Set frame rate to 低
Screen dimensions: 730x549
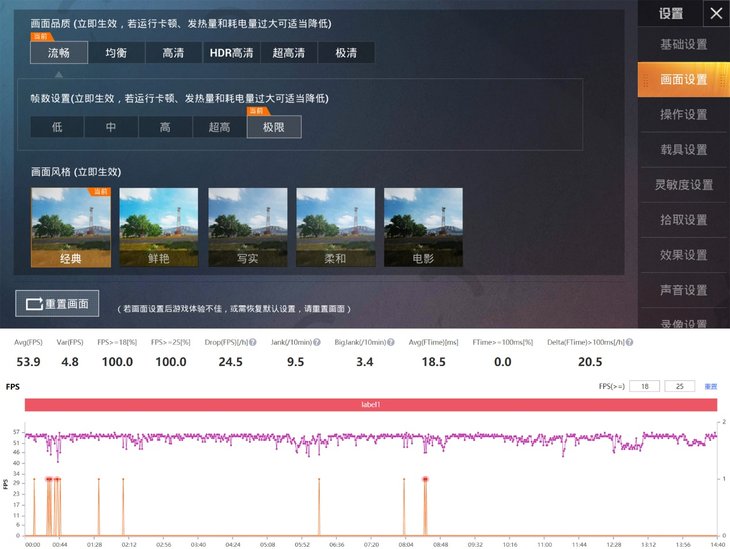point(57,127)
